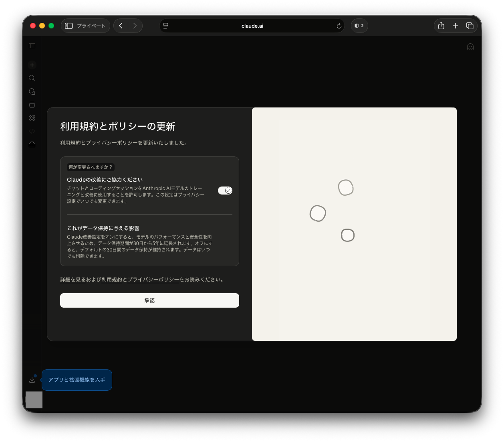
Task: Disable the Claudeの改善にご協力ください toggle
Action: [x=225, y=191]
